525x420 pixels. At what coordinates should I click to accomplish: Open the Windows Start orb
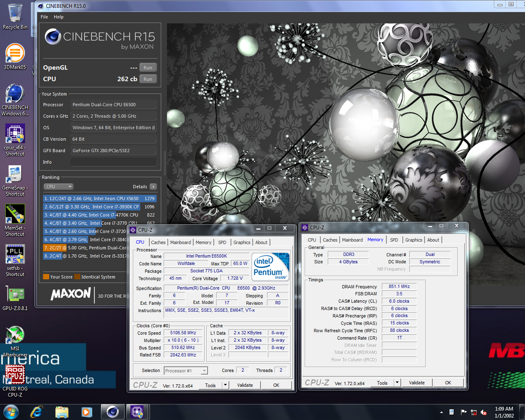11,412
